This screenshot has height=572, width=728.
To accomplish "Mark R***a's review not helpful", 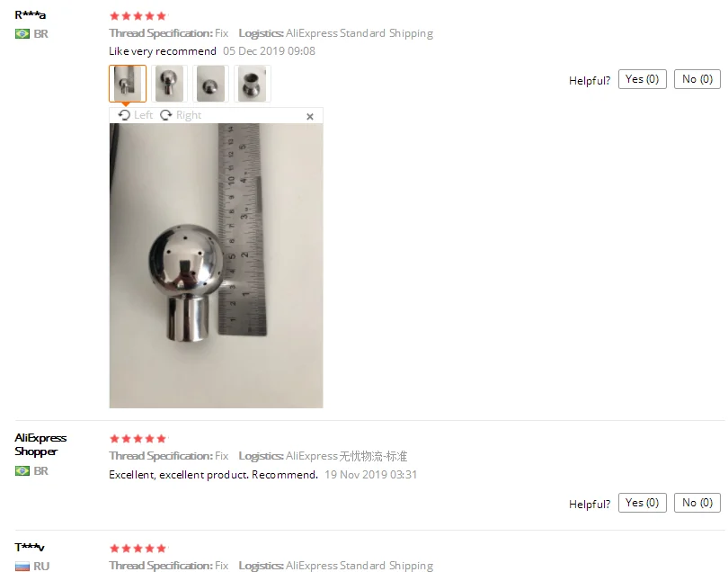I will click(697, 79).
